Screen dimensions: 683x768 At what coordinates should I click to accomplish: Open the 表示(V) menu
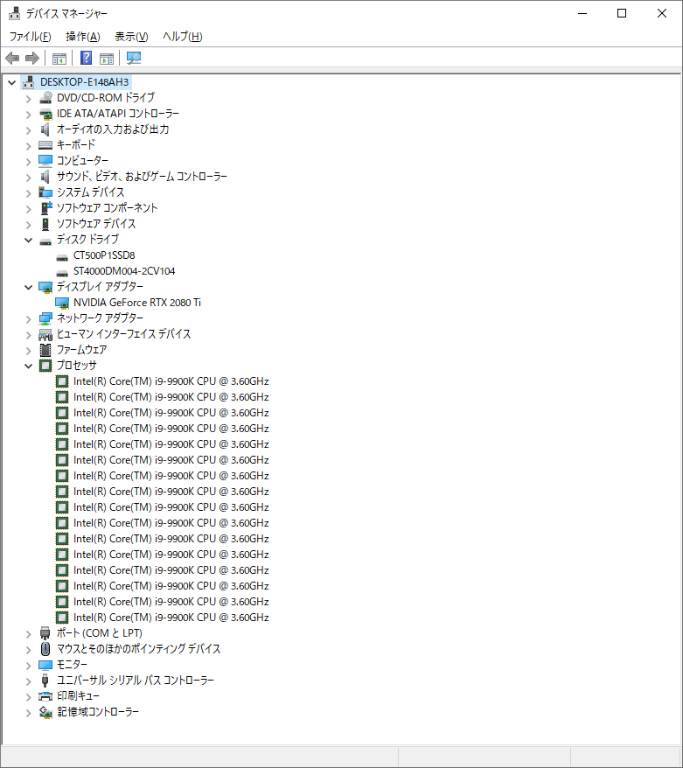click(131, 36)
